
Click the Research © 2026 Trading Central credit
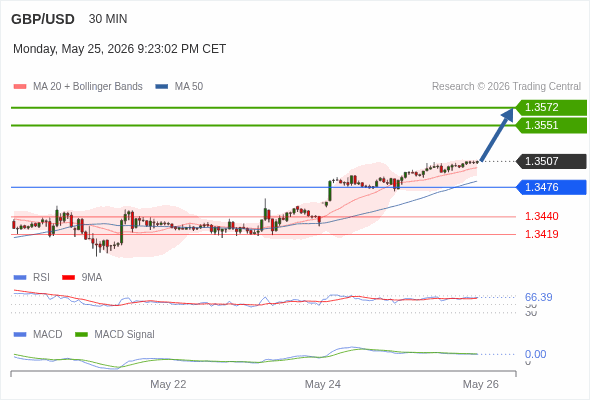coord(506,87)
